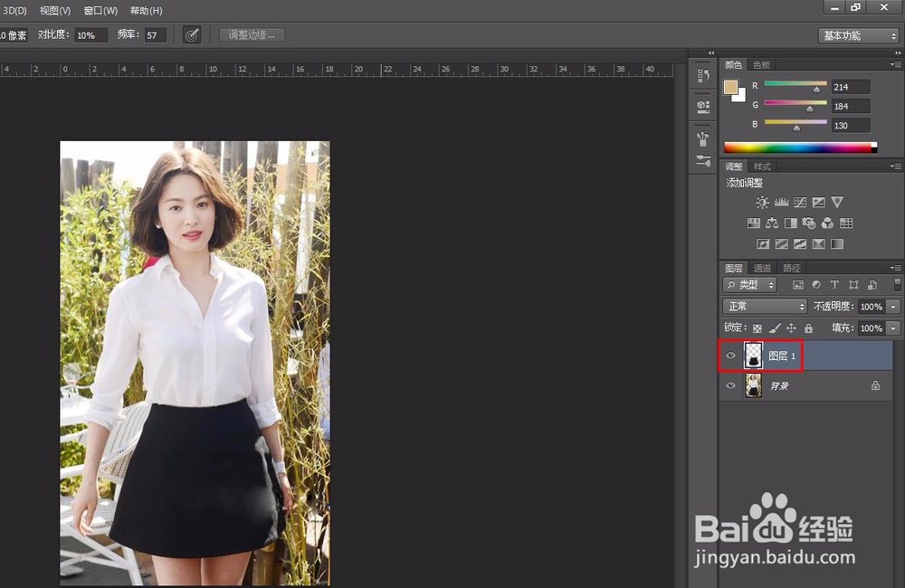Toggle the layer filtering switch
This screenshot has height=588, width=905.
(897, 284)
